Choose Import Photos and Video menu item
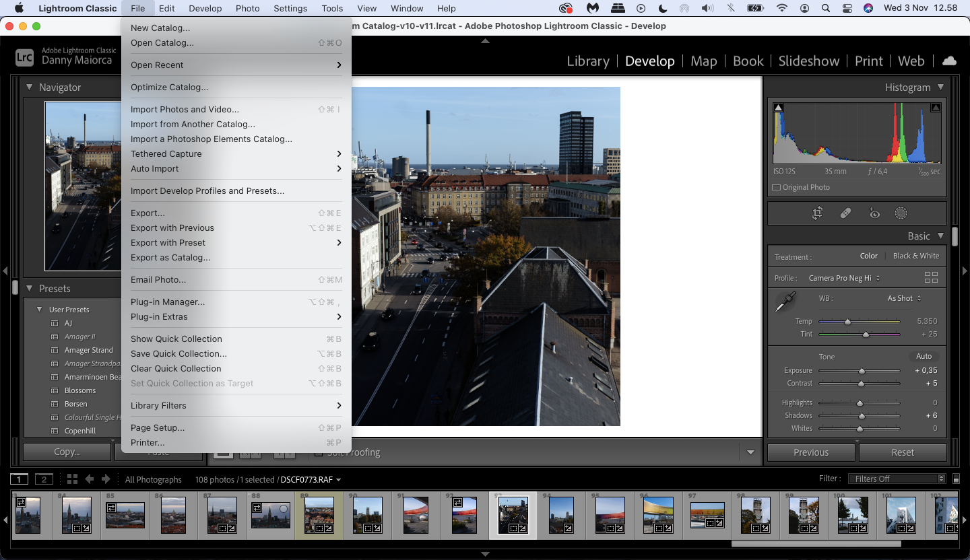Viewport: 970px width, 560px height. 236,109
